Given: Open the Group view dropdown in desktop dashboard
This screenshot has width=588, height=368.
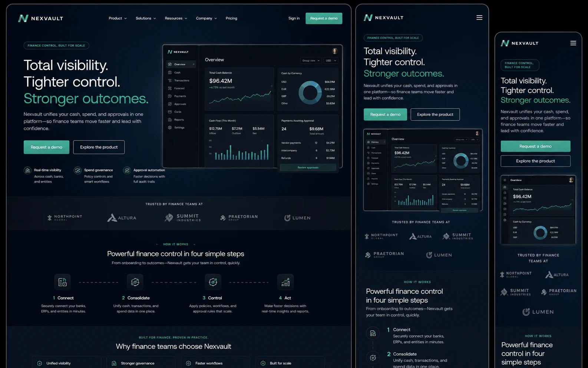Looking at the screenshot, I should click(311, 60).
